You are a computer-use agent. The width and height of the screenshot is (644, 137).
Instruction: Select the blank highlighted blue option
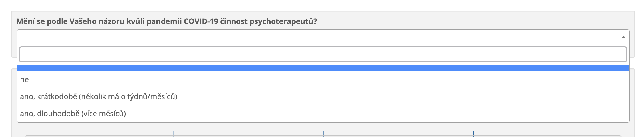pyautogui.click(x=323, y=68)
